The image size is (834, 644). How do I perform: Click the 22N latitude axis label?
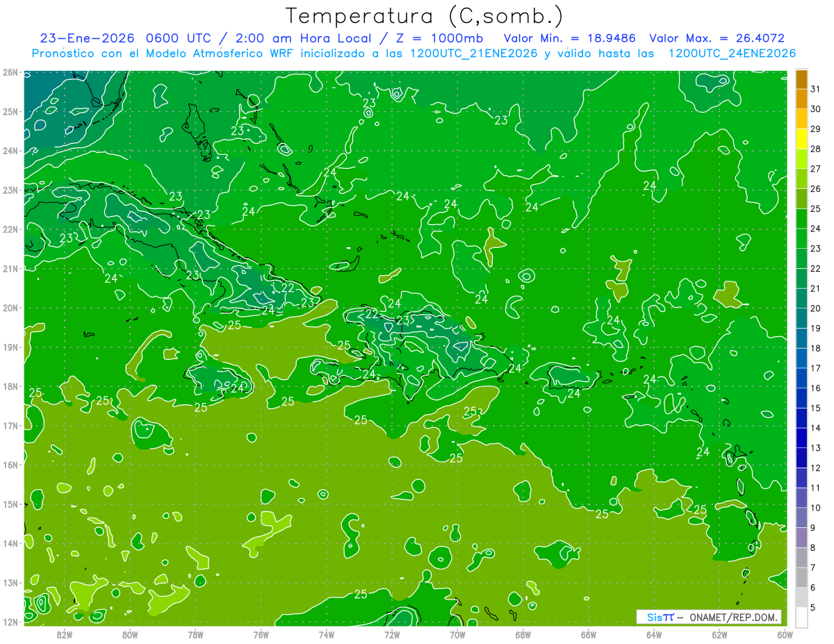coord(10,229)
